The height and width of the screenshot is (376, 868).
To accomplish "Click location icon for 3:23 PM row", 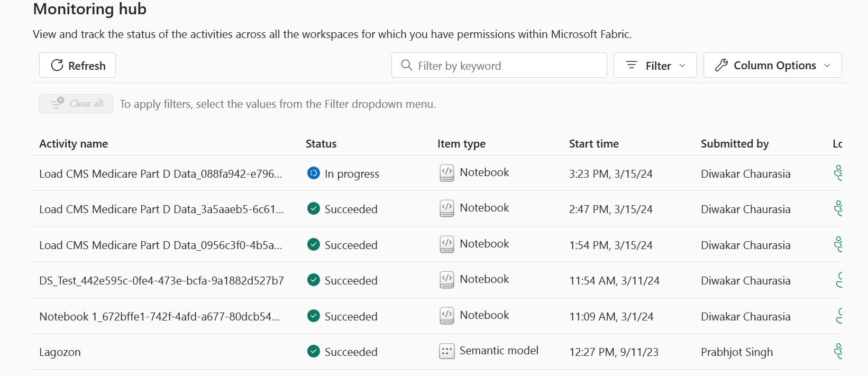I will [838, 173].
